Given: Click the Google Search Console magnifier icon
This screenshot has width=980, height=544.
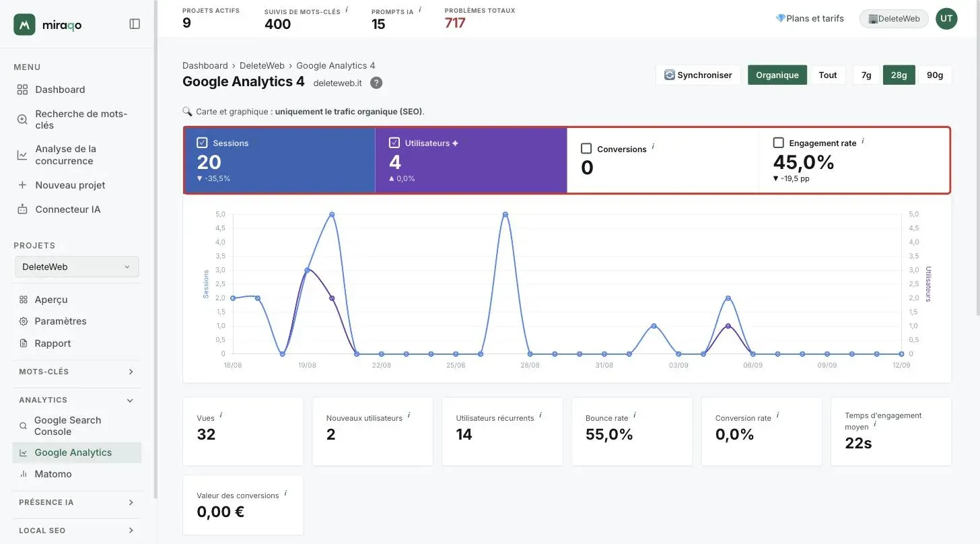Looking at the screenshot, I should pos(23,426).
